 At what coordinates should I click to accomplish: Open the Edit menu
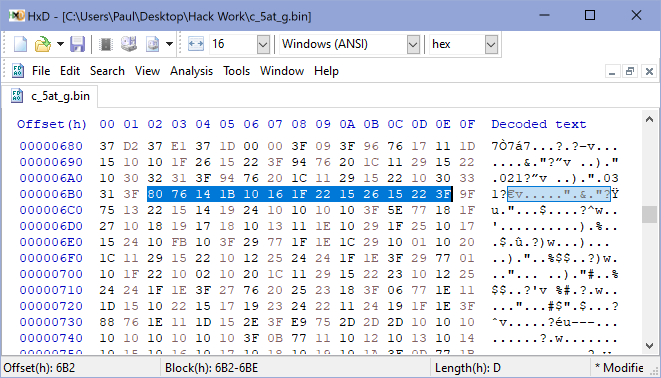70,71
